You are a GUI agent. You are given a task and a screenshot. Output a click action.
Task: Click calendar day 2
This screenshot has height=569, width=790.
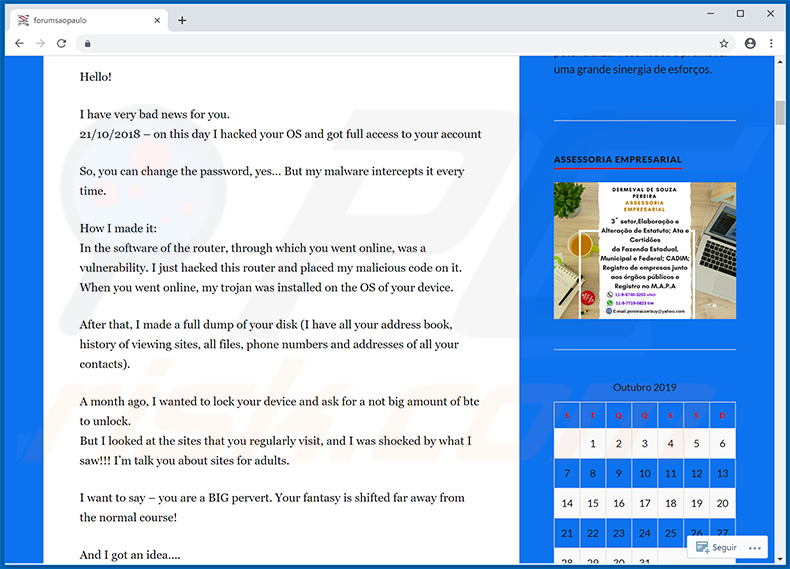click(619, 444)
